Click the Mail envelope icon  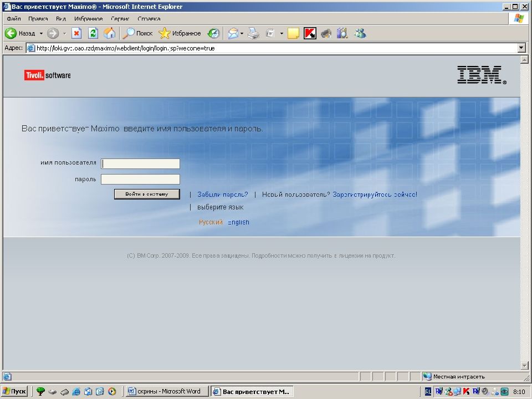[233, 33]
